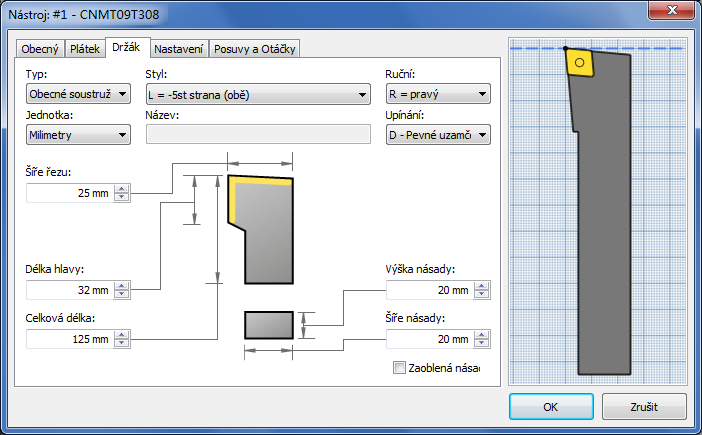Switch to the Plátek tab

[x=85, y=49]
